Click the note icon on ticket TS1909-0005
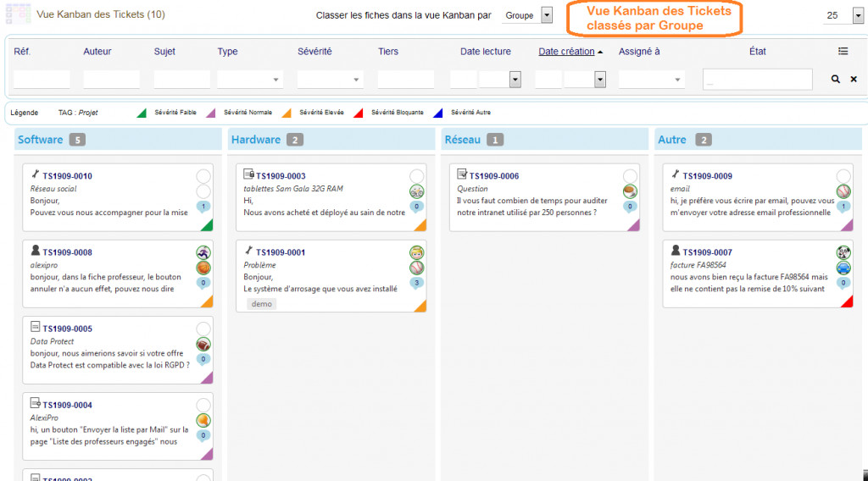Screen dimensions: 868x481 coord(36,327)
